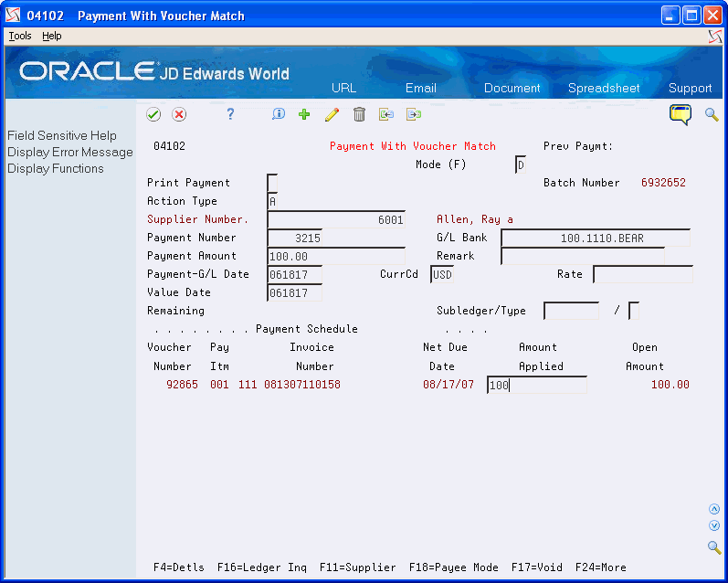Select Display Error Message in the sidebar

[70, 153]
